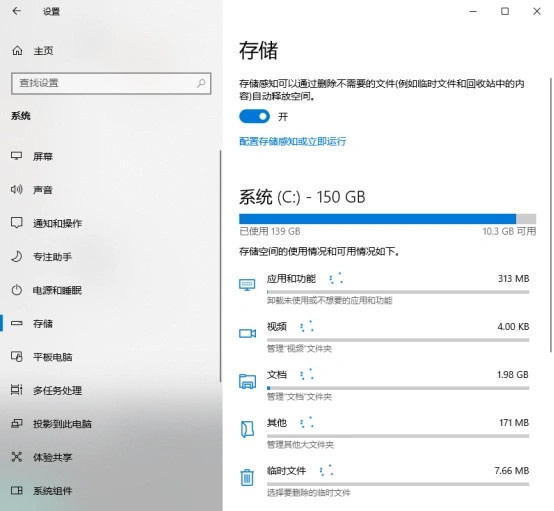Click the search magnifier icon in 查找设置
The width and height of the screenshot is (554, 511).
click(201, 83)
